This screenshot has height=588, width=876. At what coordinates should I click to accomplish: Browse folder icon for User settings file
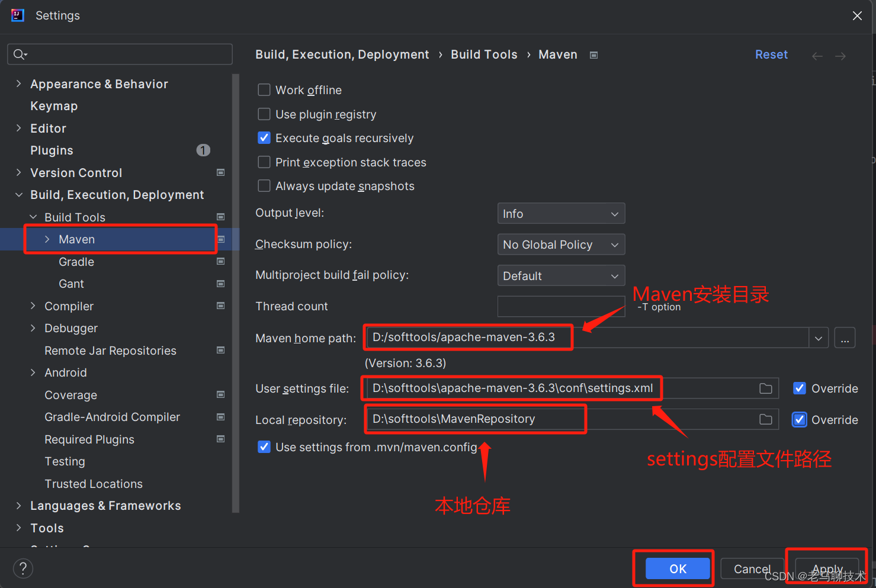click(766, 388)
